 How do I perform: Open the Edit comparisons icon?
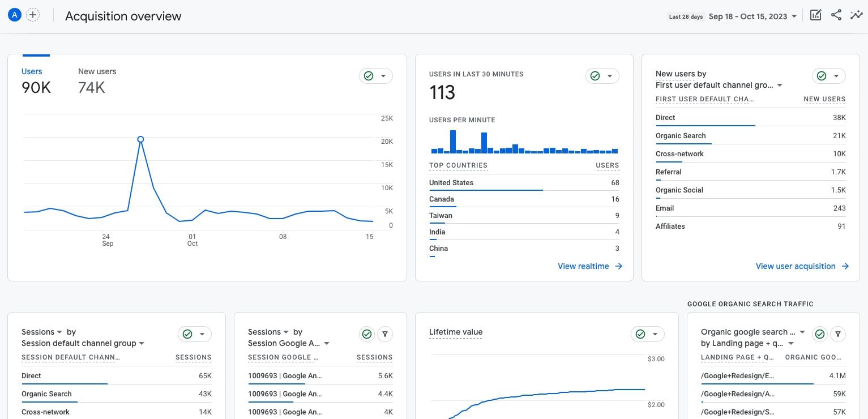coord(815,15)
